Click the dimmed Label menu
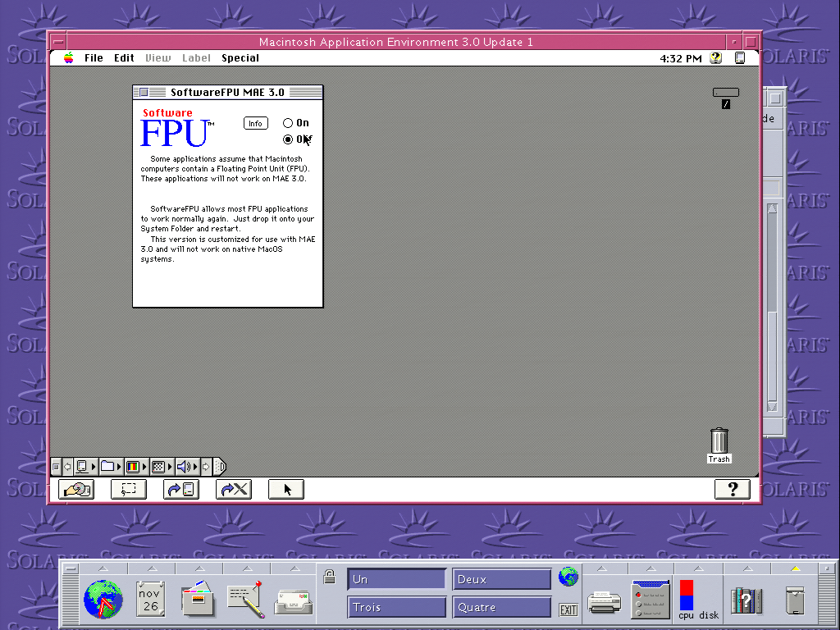 (x=196, y=58)
